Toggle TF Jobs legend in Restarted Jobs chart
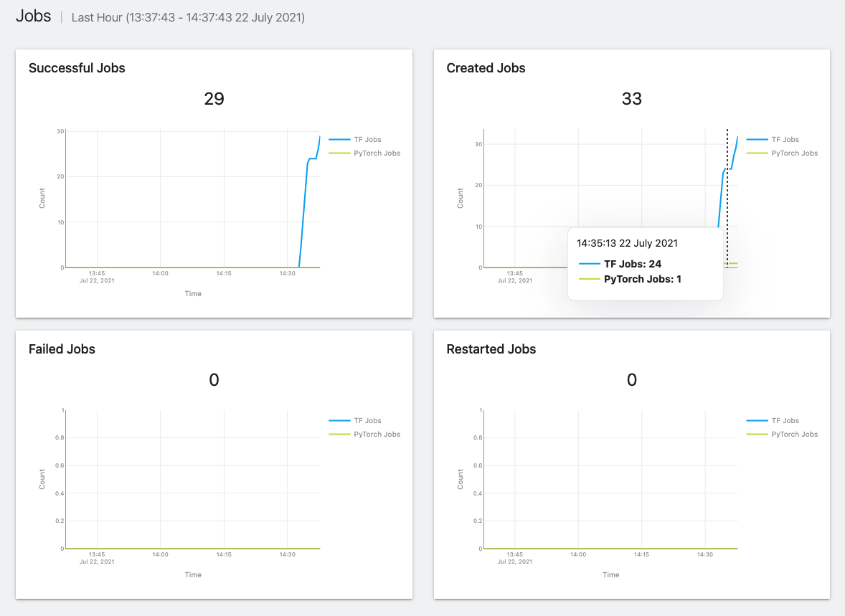This screenshot has height=616, width=845. [773, 420]
